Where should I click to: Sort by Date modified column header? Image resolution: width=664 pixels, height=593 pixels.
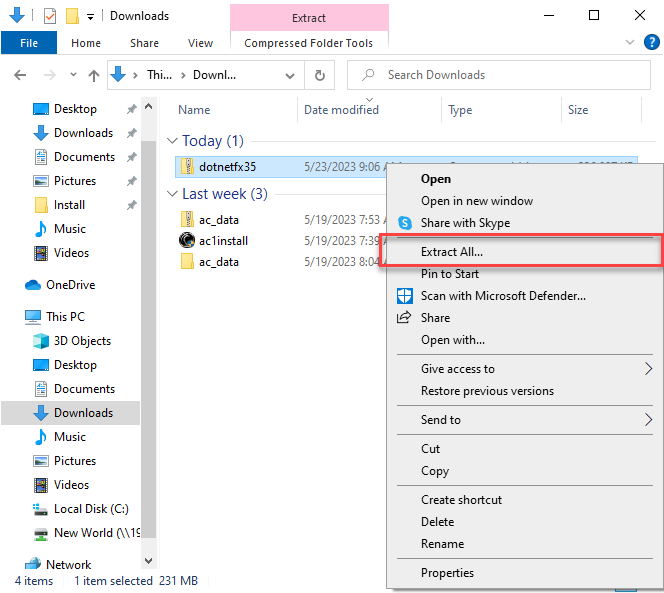click(341, 110)
